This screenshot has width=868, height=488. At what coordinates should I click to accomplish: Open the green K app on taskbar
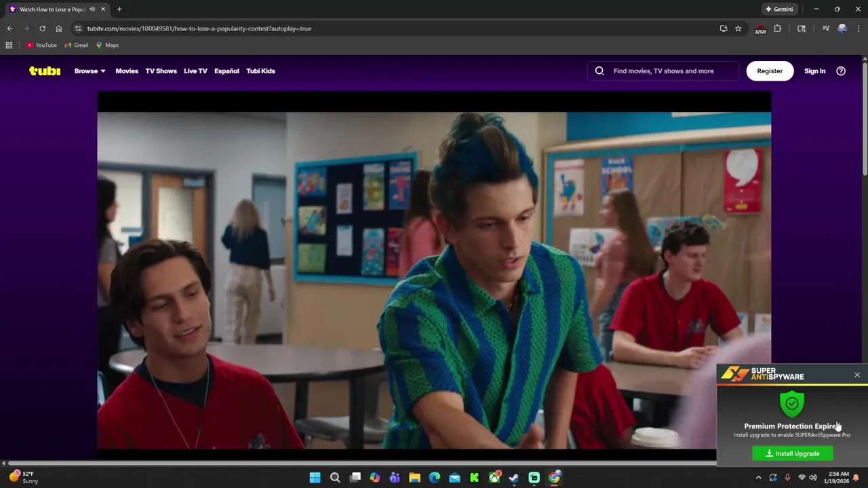pyautogui.click(x=475, y=478)
